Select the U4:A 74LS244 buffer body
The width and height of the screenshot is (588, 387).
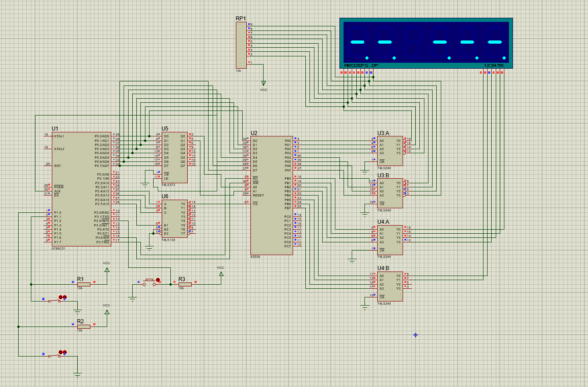point(389,241)
